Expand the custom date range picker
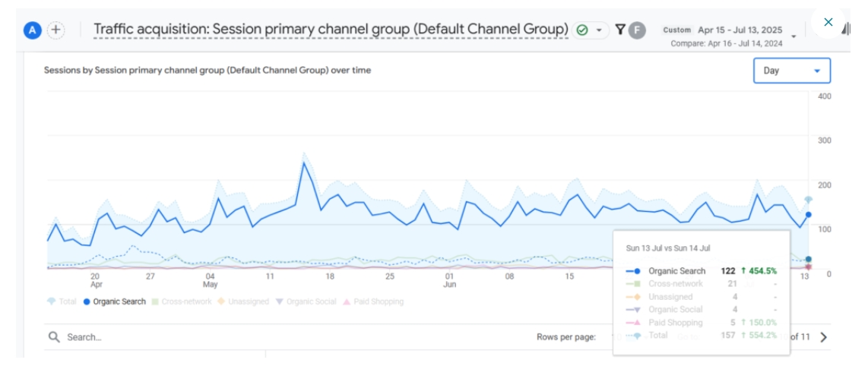This screenshot has width=868, height=366. (794, 36)
